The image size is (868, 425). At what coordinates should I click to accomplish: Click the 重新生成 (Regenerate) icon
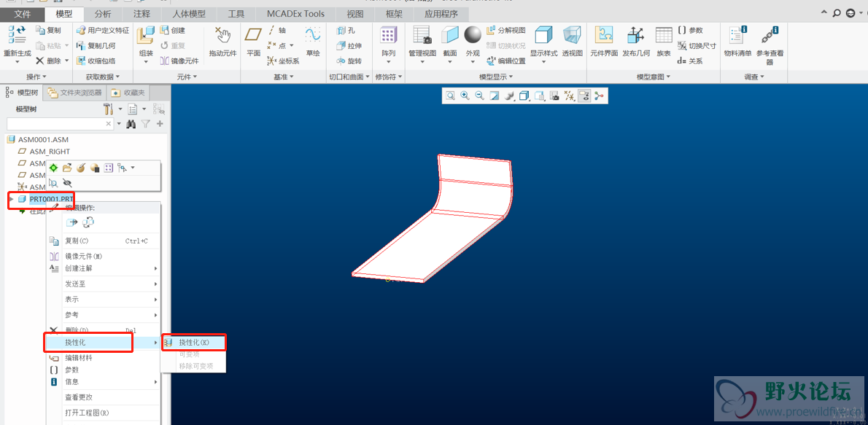pyautogui.click(x=16, y=35)
